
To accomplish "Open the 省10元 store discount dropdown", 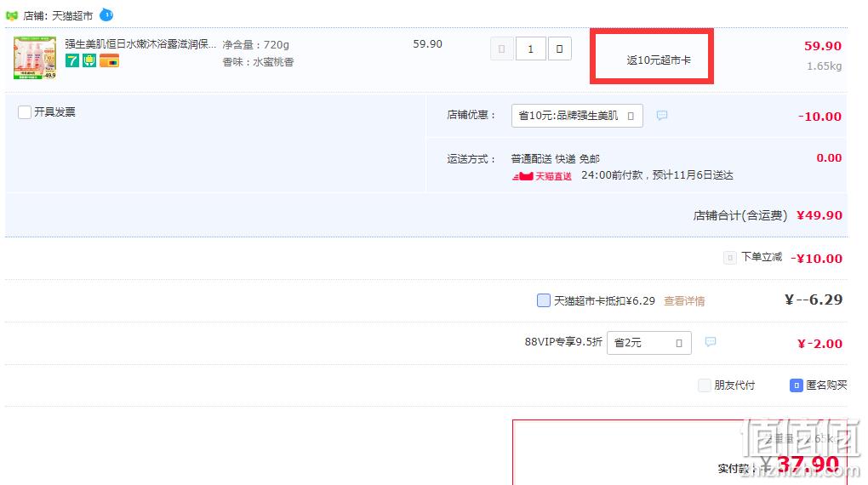I will 577,116.
